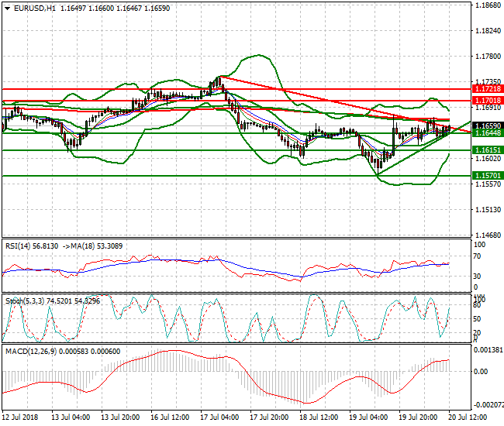Click the 17 Jul 20:00 time axis label

(x=269, y=417)
